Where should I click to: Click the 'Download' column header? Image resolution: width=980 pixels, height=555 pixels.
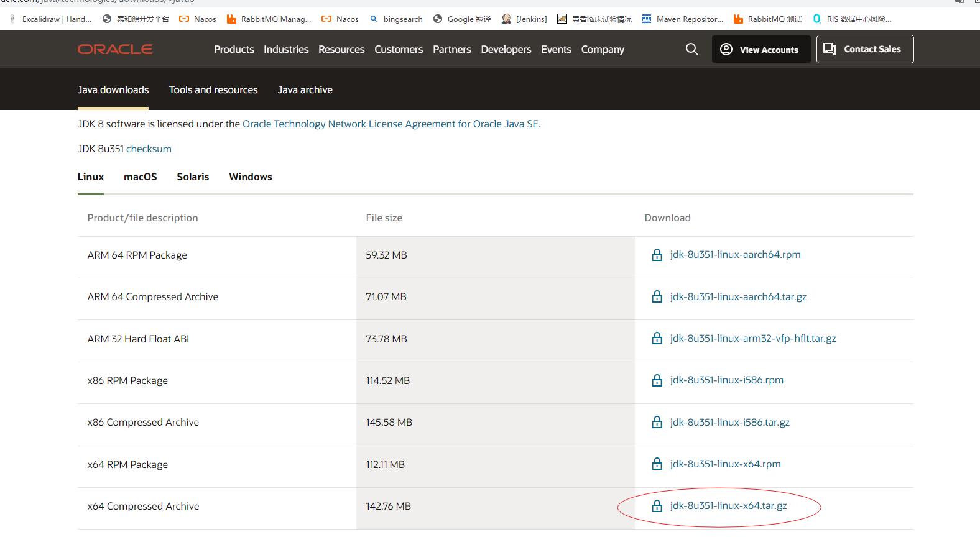(x=667, y=218)
